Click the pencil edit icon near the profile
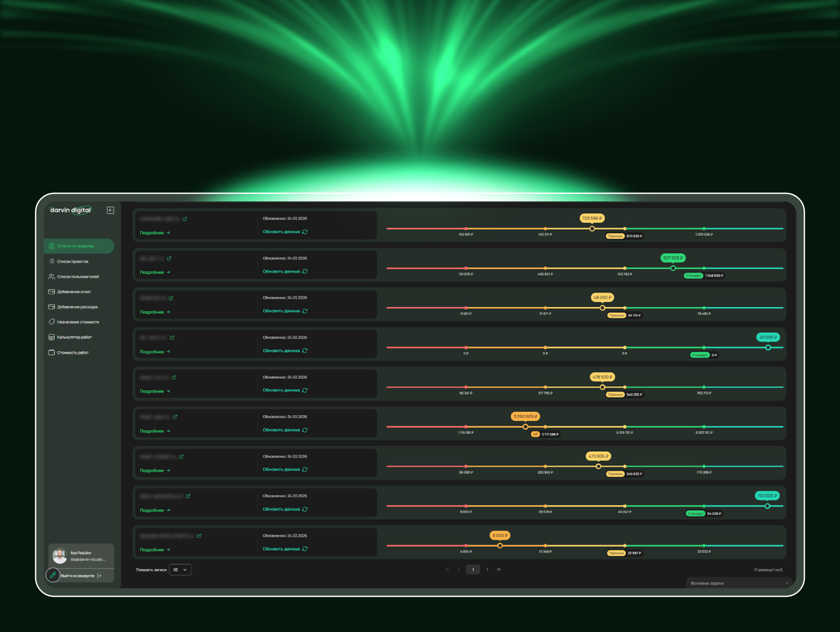This screenshot has width=840, height=632. pos(52,575)
